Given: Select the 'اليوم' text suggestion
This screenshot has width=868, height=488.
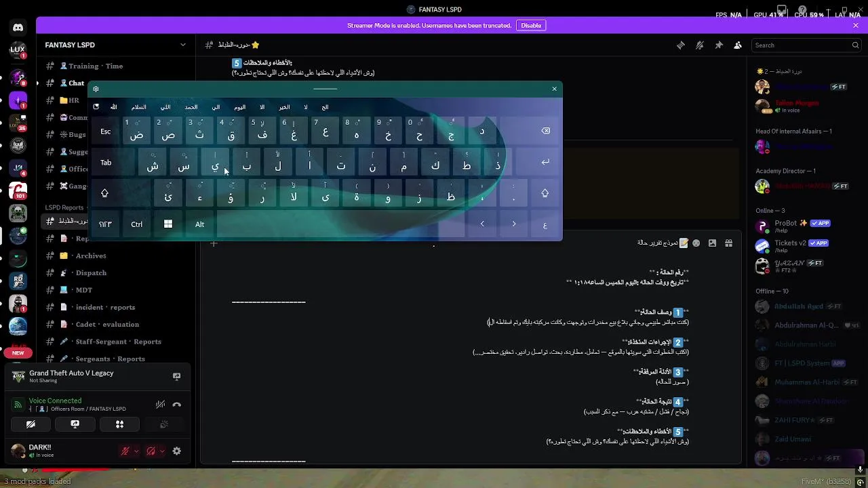Looking at the screenshot, I should [239, 107].
